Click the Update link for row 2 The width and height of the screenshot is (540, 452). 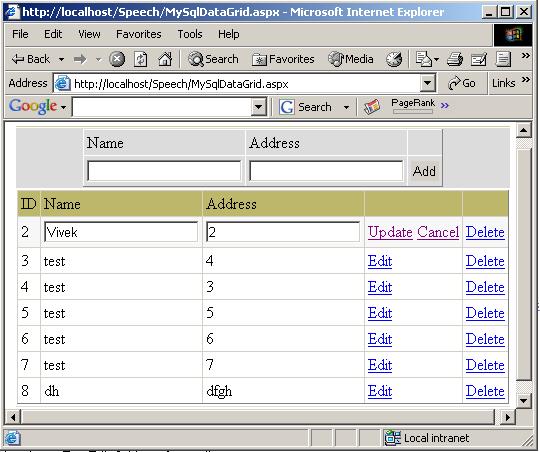(390, 232)
